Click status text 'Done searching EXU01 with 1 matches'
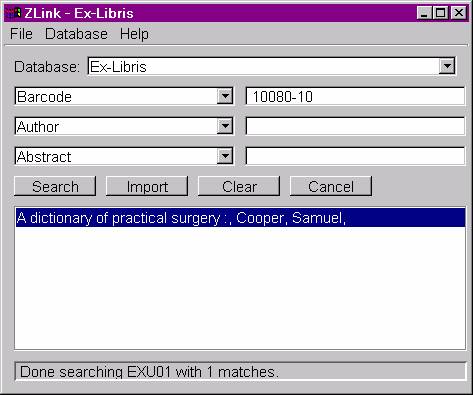Viewport: 473px width, 395px height. point(149,372)
